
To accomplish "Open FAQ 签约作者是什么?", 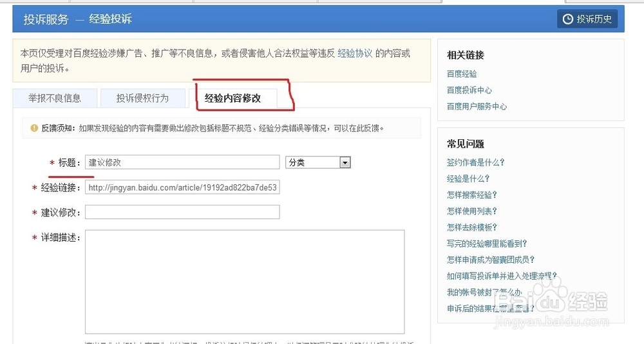I will point(476,162).
